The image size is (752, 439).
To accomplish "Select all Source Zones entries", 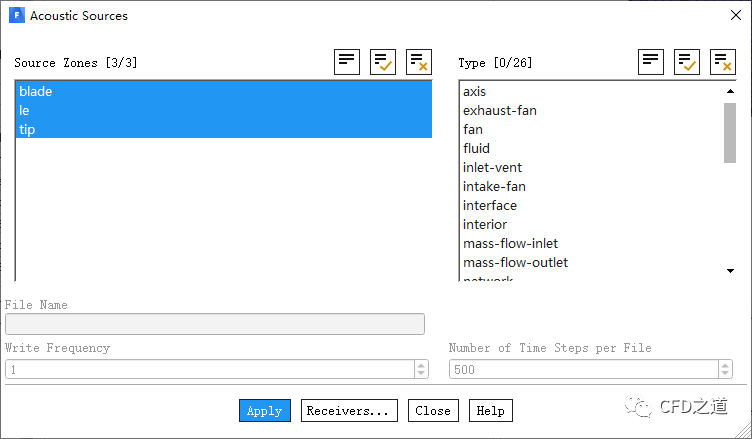I will 383,62.
